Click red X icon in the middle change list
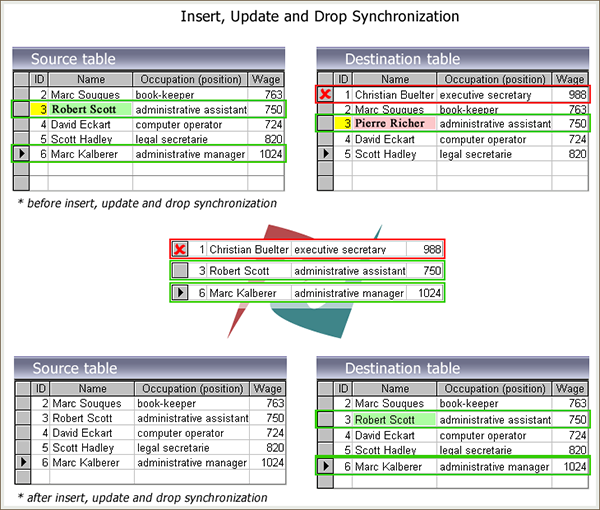Image resolution: width=600 pixels, height=510 pixels. (x=179, y=249)
